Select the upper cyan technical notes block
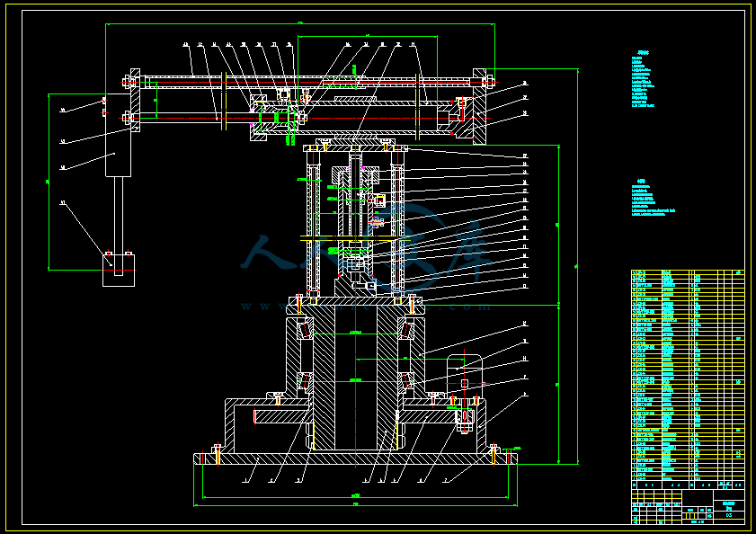Viewport: 756px width, 534px height. tap(643, 78)
